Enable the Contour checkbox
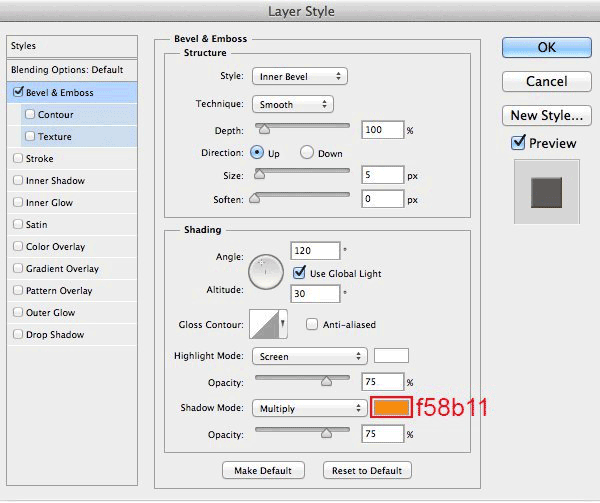 tap(30, 114)
